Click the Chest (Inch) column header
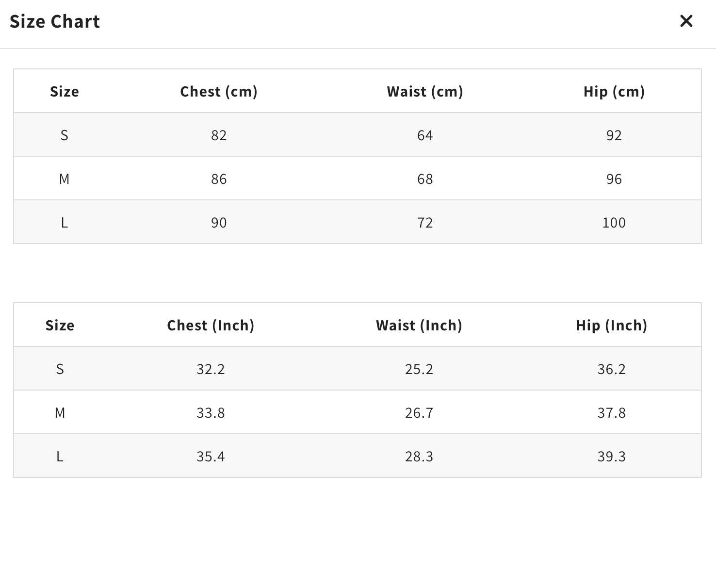This screenshot has height=588, width=716. [211, 326]
